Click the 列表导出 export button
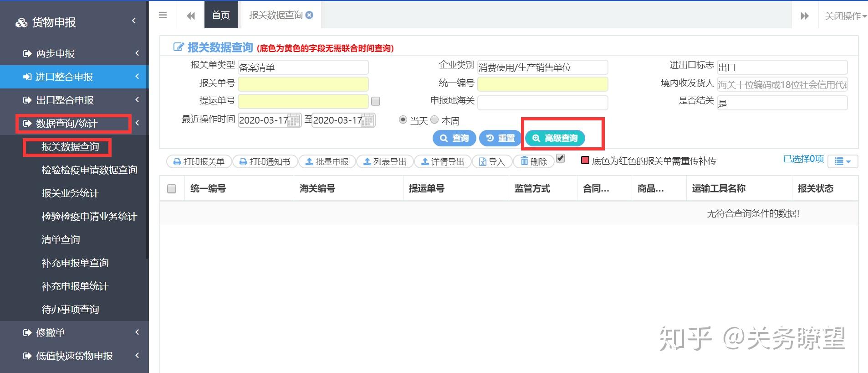The image size is (868, 373). [x=385, y=161]
